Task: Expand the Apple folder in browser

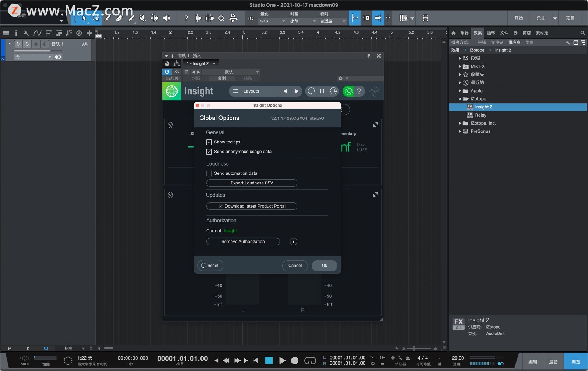Action: [460, 91]
